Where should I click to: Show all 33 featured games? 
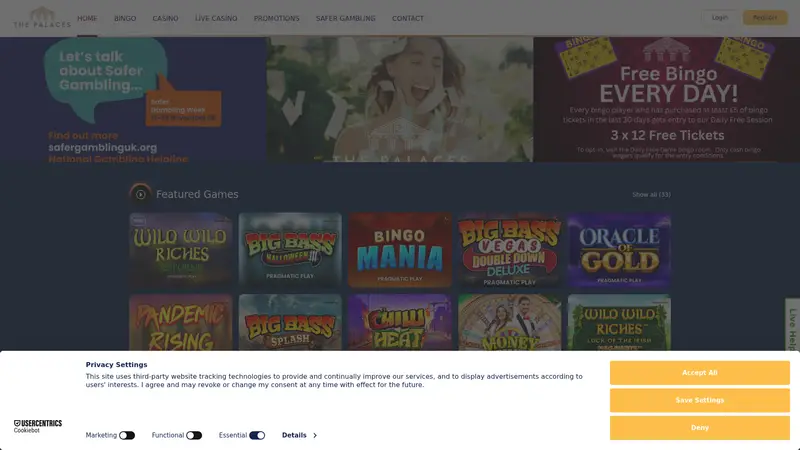[x=651, y=194]
